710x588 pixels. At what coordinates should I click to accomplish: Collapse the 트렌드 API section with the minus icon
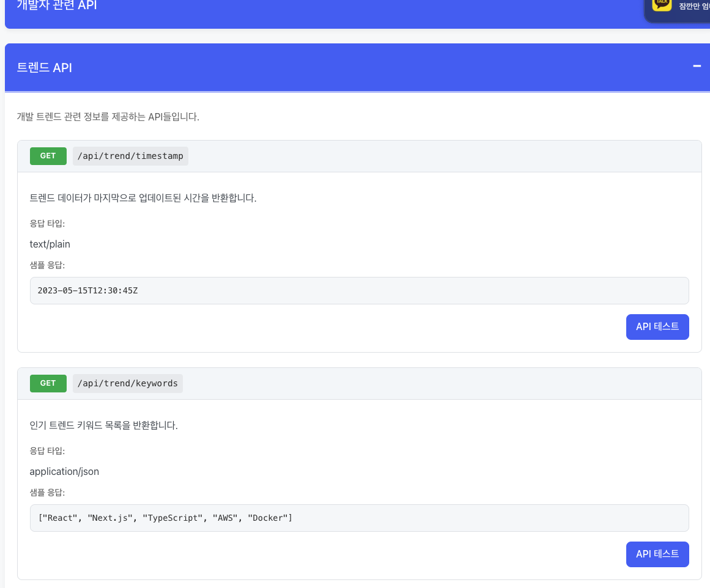(697, 65)
